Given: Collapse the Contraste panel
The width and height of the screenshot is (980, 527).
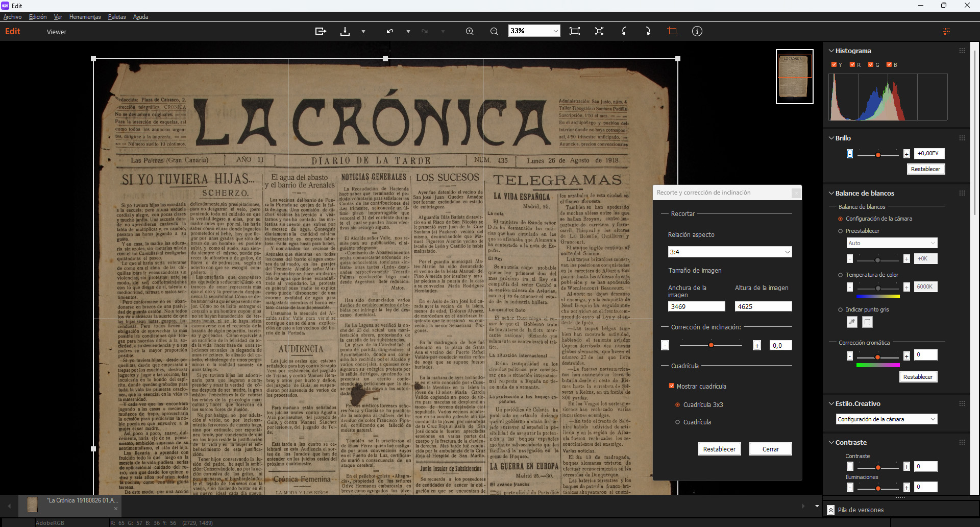Looking at the screenshot, I should pos(831,442).
